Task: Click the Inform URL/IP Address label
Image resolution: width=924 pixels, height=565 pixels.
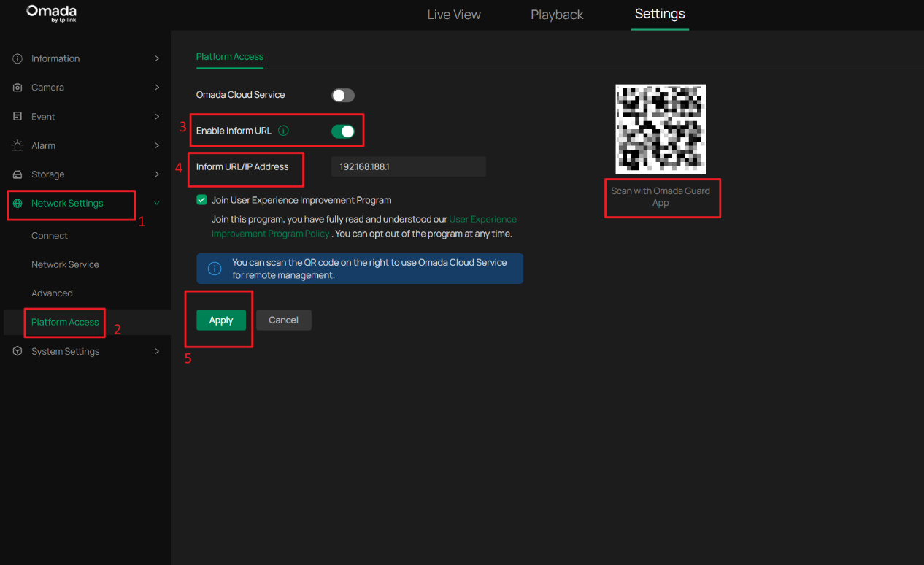Action: pos(242,166)
